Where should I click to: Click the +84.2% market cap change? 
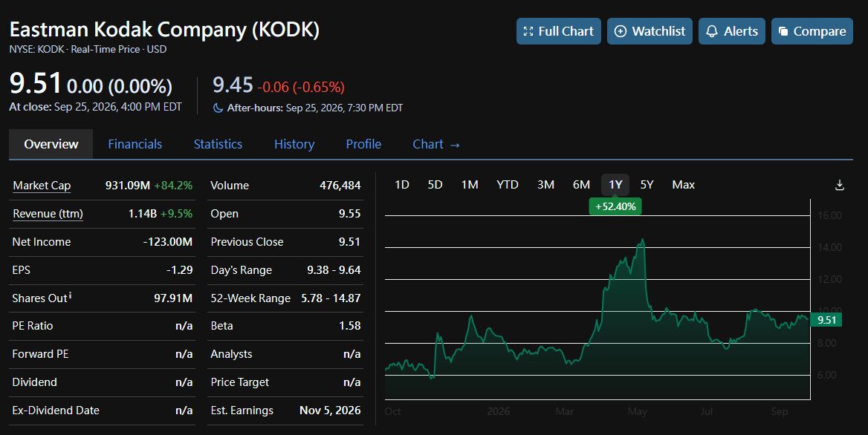[173, 186]
